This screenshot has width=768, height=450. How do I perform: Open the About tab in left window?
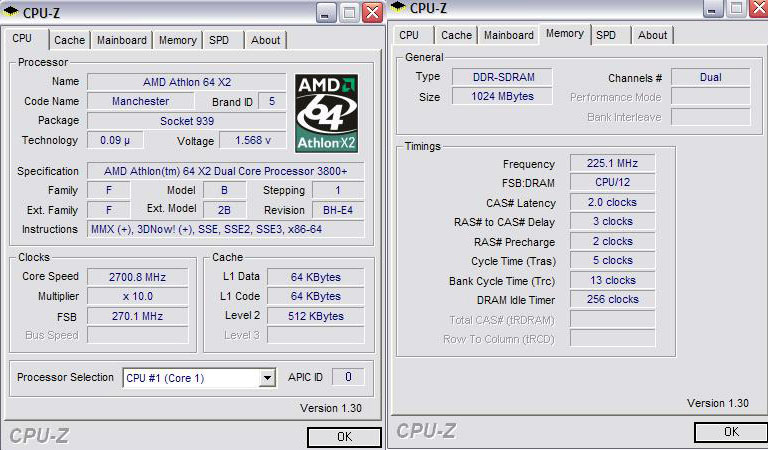click(265, 40)
